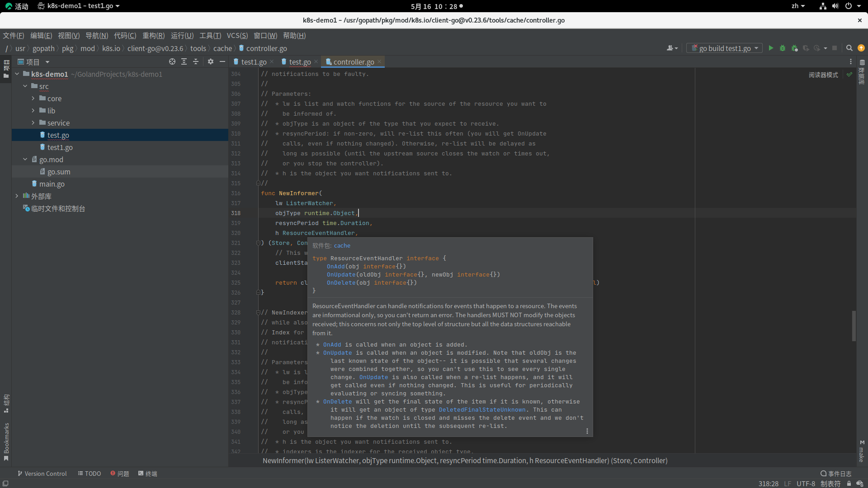This screenshot has width=868, height=488.
Task: Click the stop process square button
Action: point(835,48)
